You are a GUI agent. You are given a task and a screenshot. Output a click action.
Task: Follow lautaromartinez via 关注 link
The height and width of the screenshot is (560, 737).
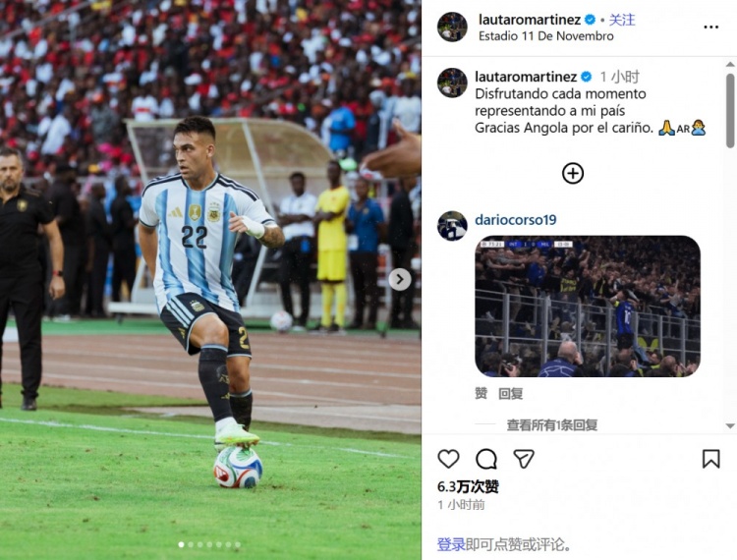coord(622,20)
